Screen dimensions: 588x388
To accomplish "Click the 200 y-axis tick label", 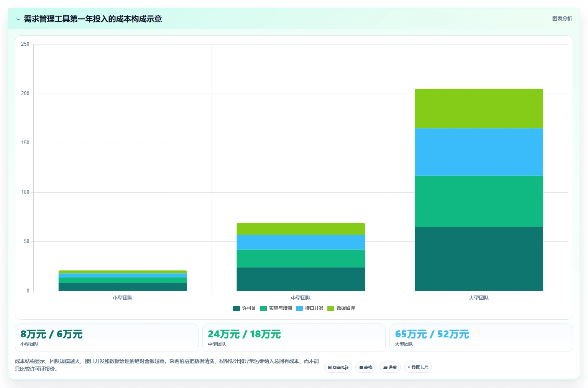I will click(25, 94).
